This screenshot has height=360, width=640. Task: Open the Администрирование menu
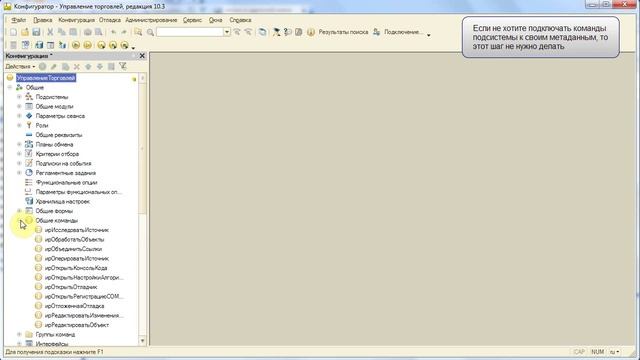tap(151, 20)
